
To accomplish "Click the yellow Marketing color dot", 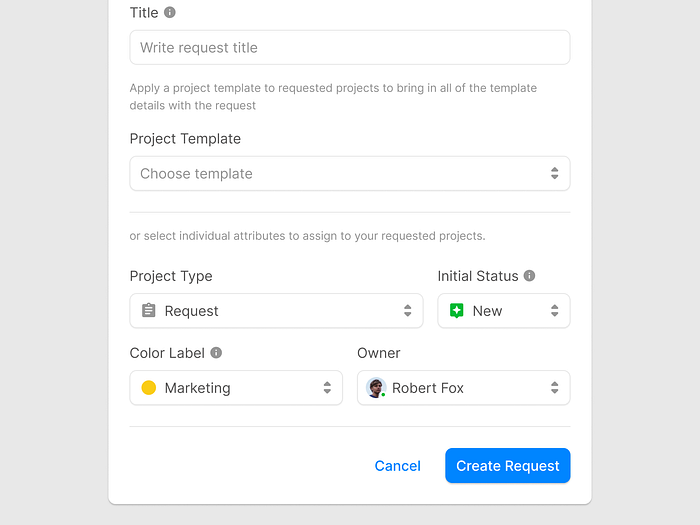I will (149, 388).
